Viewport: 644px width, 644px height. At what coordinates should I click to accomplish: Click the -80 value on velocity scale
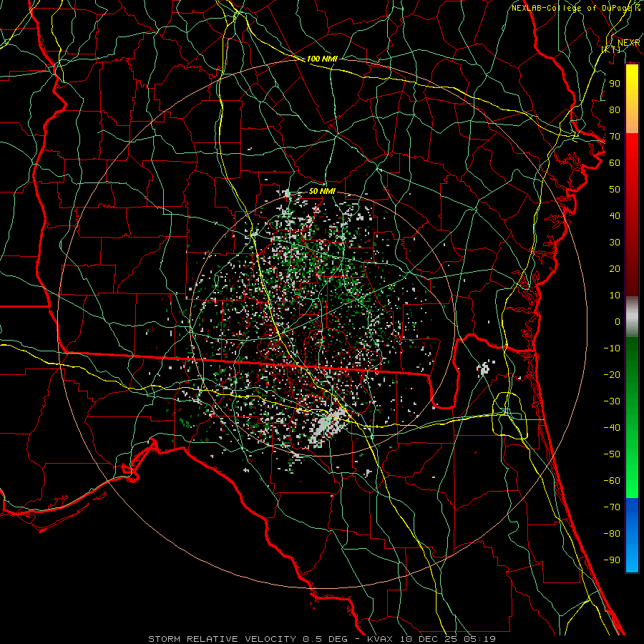pyautogui.click(x=612, y=534)
